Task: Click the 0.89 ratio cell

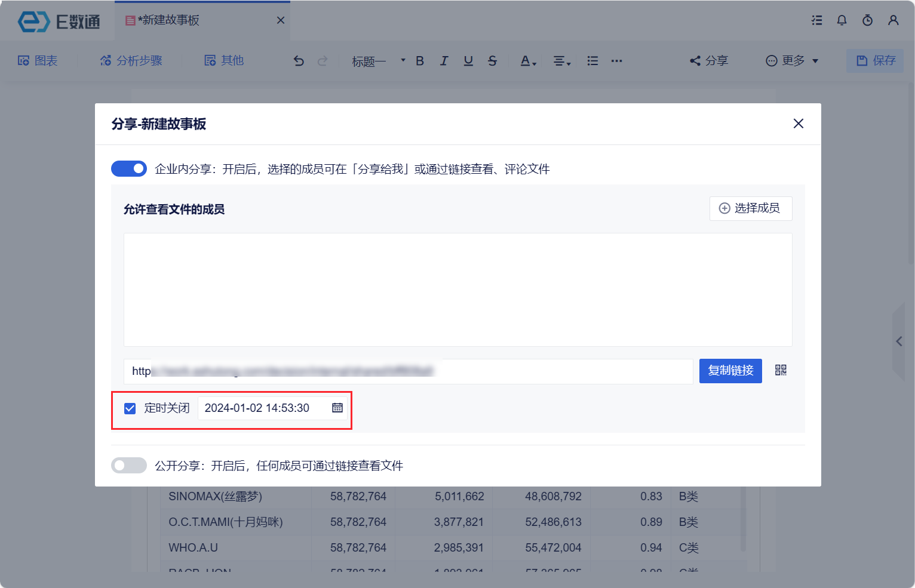Action: pos(651,522)
